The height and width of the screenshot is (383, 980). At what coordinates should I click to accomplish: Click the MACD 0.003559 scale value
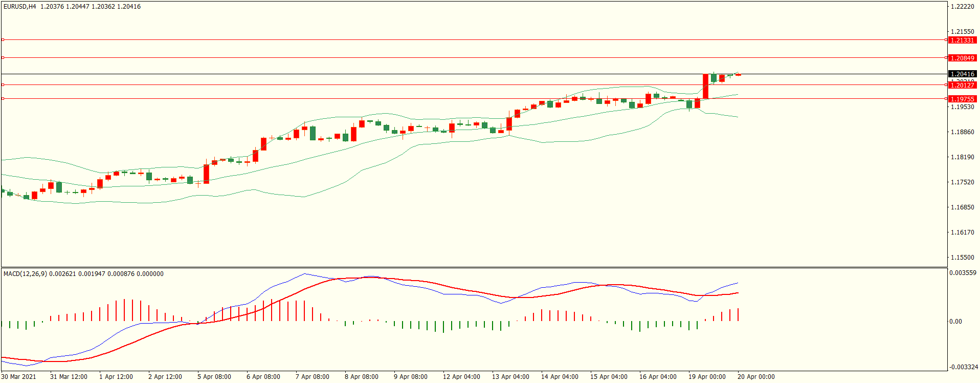pos(963,273)
